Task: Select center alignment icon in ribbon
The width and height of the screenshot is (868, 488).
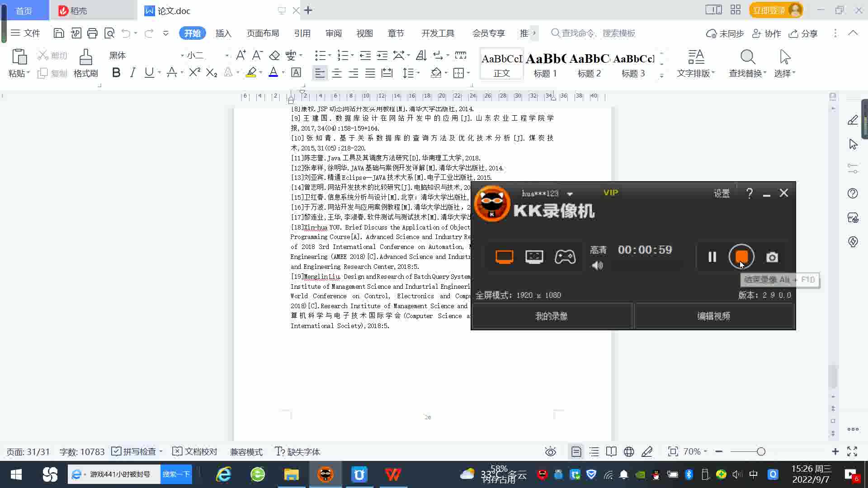Action: [x=336, y=73]
